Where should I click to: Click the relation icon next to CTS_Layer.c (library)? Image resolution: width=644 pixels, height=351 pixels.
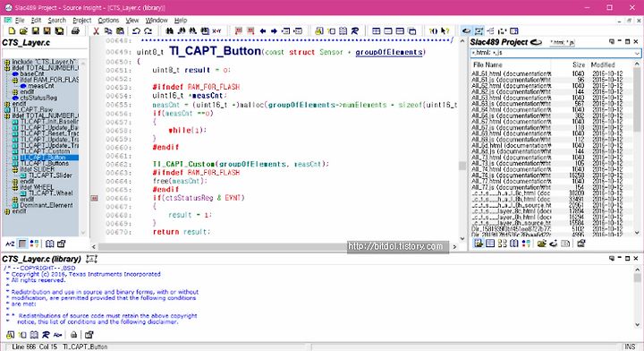pos(91,259)
